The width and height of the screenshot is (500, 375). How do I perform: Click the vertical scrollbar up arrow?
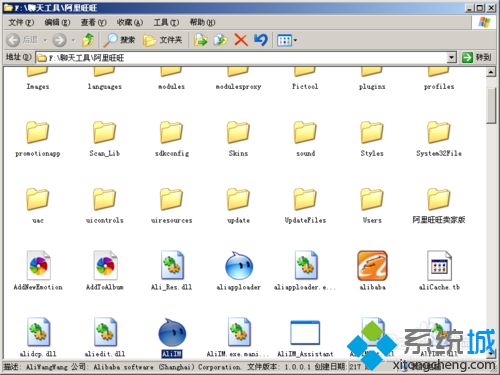pyautogui.click(x=491, y=72)
